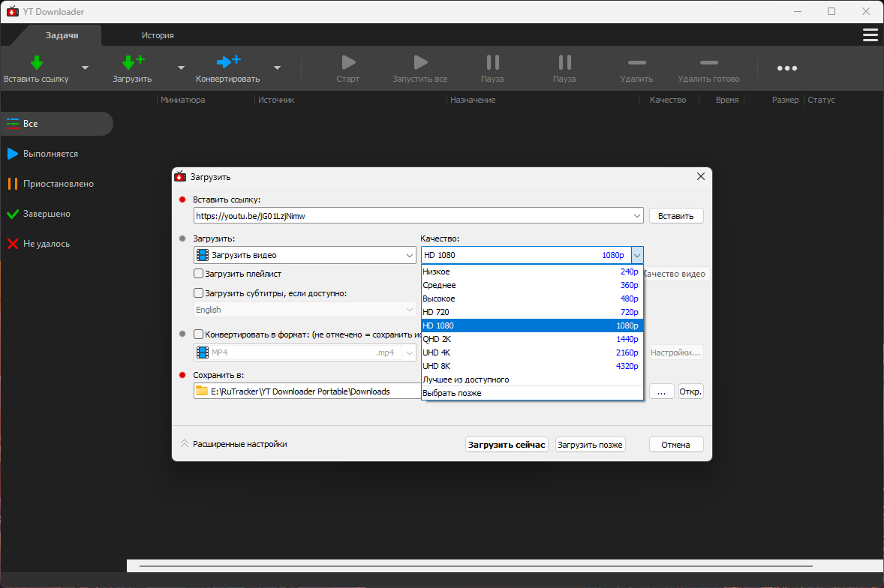884x588 pixels.
Task: Open the three-dots more actions in toolbar
Action: pyautogui.click(x=787, y=68)
